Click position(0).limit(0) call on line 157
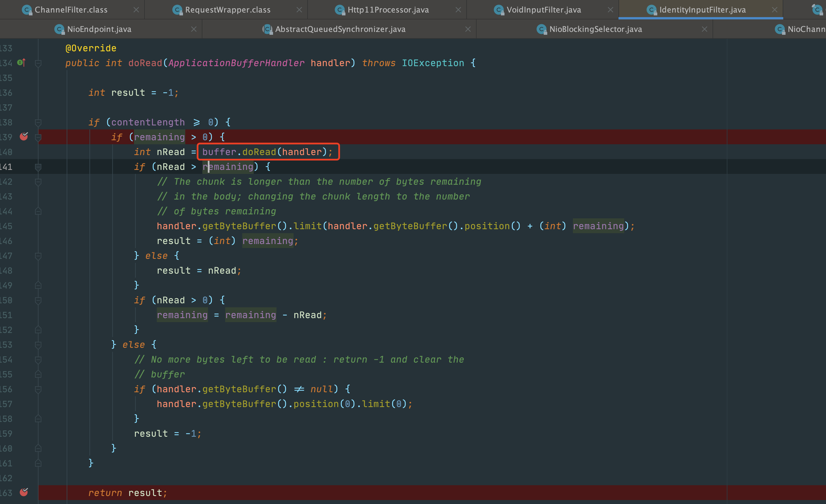Viewport: 826px width, 504px height. point(350,404)
